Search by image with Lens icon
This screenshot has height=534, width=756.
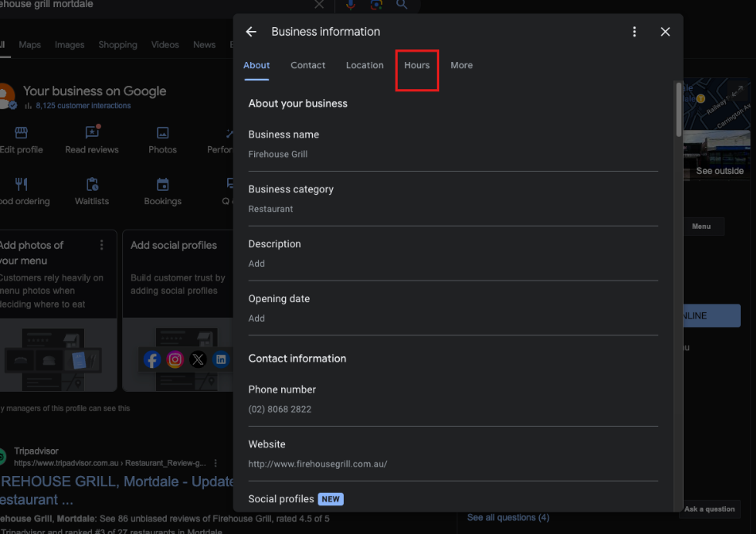pos(376,4)
